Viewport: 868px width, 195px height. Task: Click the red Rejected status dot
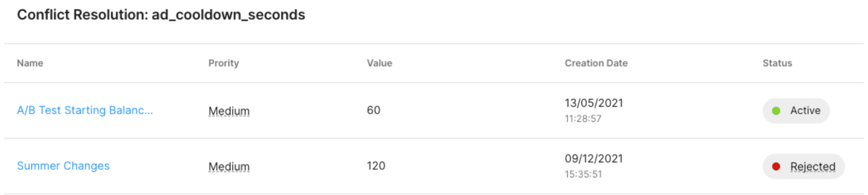pyautogui.click(x=776, y=166)
